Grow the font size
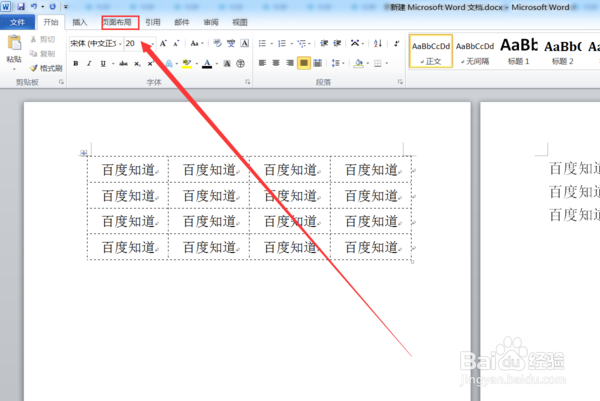 coord(163,43)
